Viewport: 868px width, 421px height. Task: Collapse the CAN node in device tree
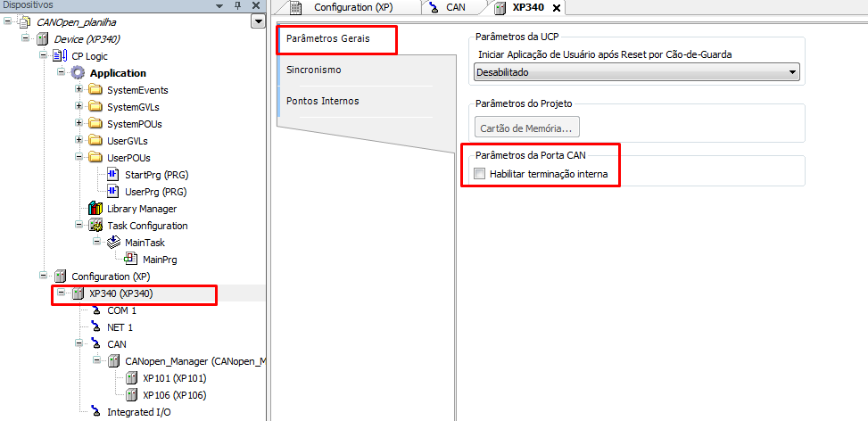click(x=79, y=344)
